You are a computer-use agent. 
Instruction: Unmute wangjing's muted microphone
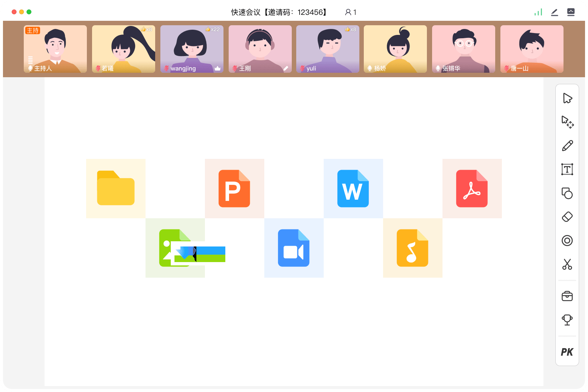tap(167, 68)
